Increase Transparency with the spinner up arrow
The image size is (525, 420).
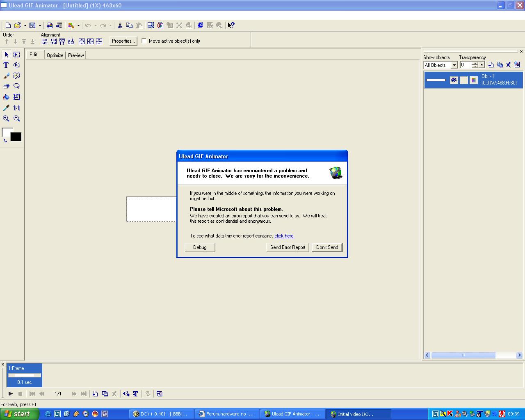475,64
